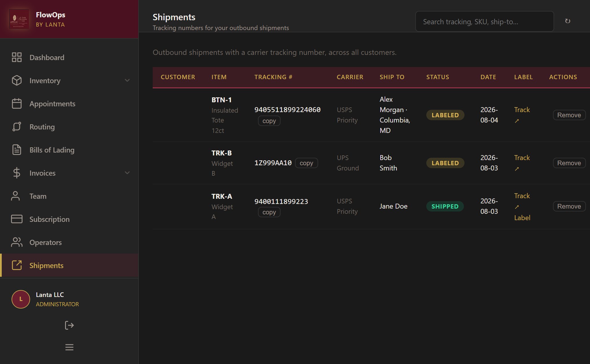Open the Dashboard grid icon

pyautogui.click(x=17, y=57)
